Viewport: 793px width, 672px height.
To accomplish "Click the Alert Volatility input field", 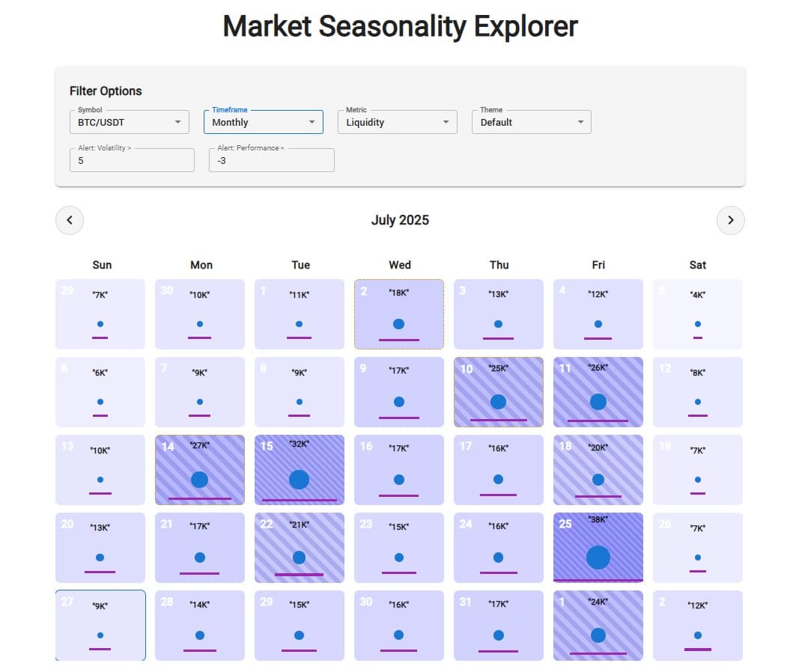I will click(x=132, y=160).
